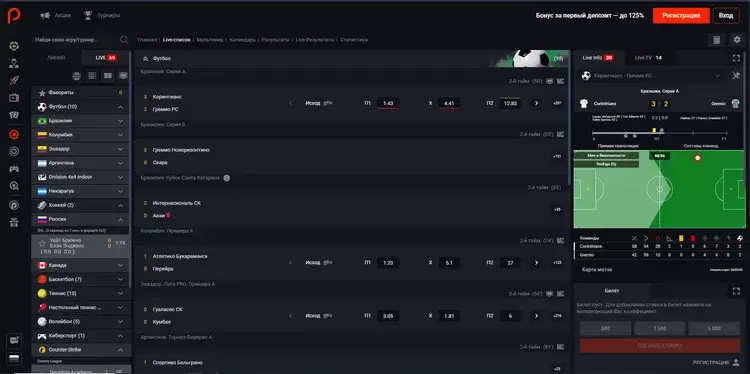The image size is (750, 374).
Task: Click the Регистрация button
Action: (x=681, y=15)
